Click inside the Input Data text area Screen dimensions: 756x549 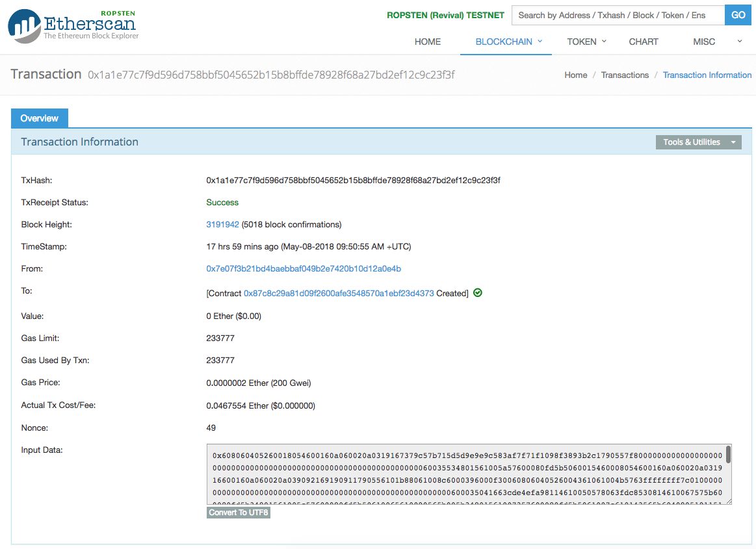pyautogui.click(x=465, y=474)
